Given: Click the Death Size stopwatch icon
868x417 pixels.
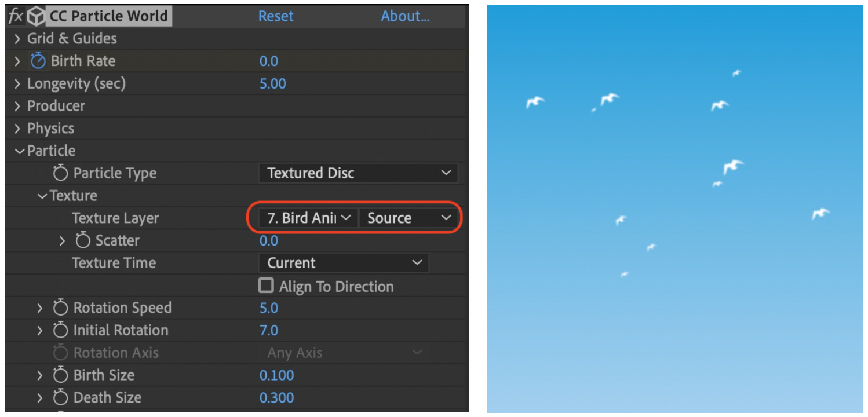Looking at the screenshot, I should point(60,397).
